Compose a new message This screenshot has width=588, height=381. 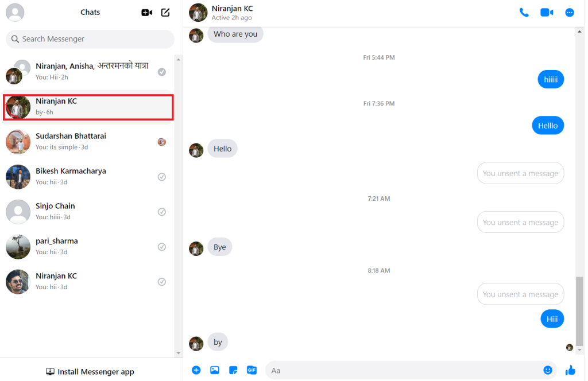click(x=165, y=13)
